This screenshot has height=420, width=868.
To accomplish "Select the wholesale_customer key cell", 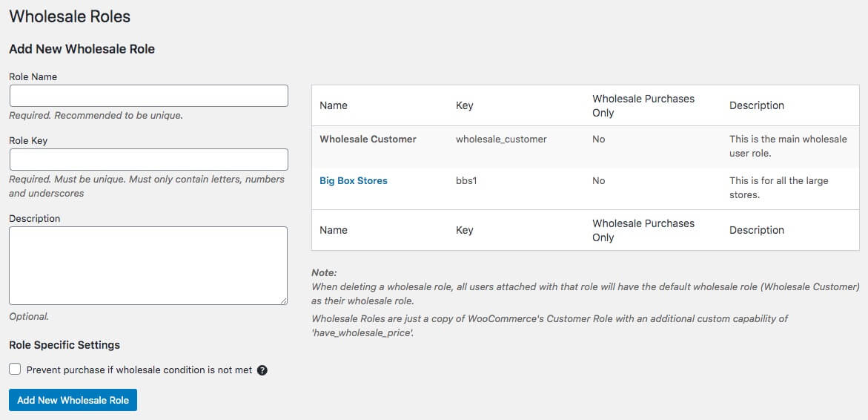I will [x=501, y=139].
